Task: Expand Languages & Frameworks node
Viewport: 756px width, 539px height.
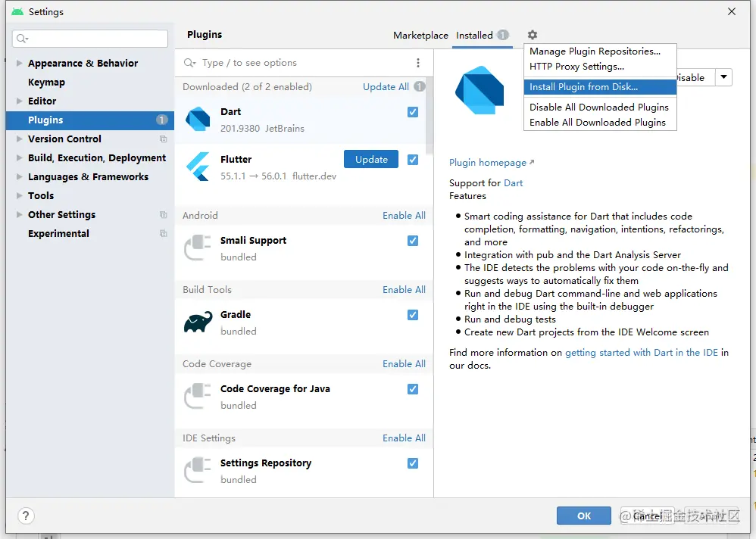Action: click(x=19, y=177)
